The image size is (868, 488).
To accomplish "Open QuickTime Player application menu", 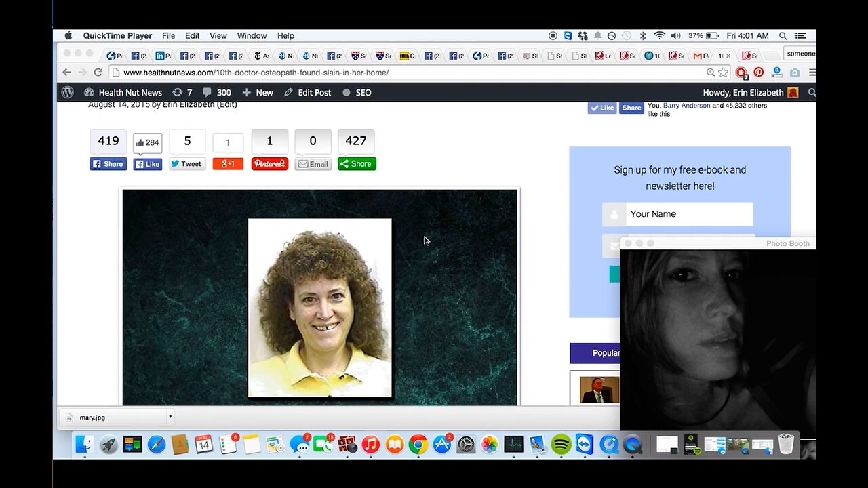I will tap(118, 36).
